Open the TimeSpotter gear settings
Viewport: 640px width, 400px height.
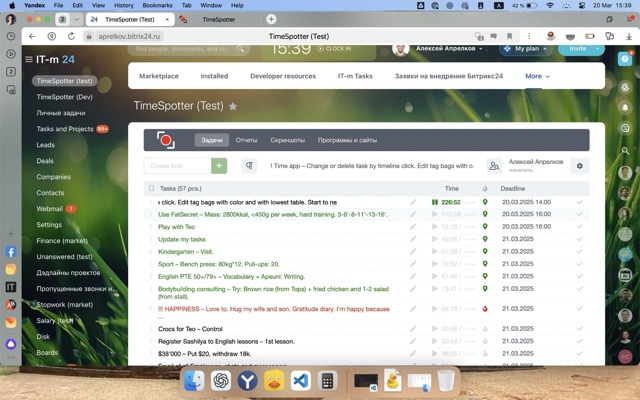click(x=578, y=166)
